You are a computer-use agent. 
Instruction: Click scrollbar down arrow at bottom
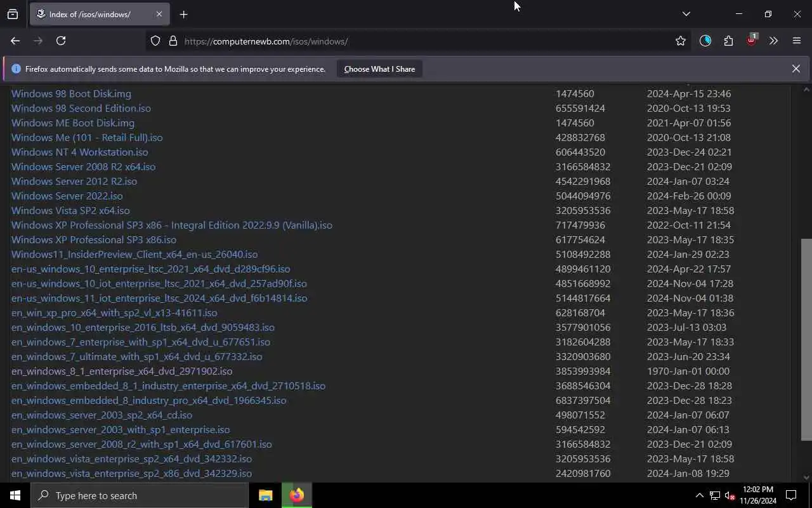point(806,478)
